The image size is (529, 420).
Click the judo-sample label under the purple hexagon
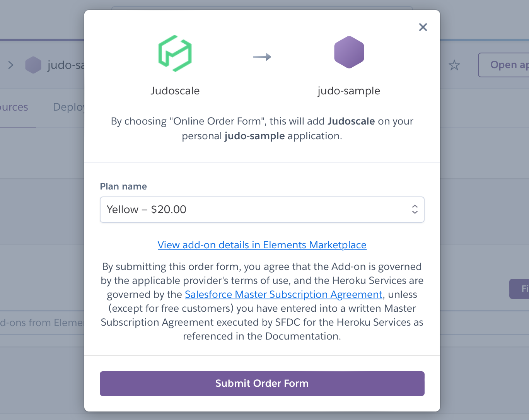pos(348,91)
